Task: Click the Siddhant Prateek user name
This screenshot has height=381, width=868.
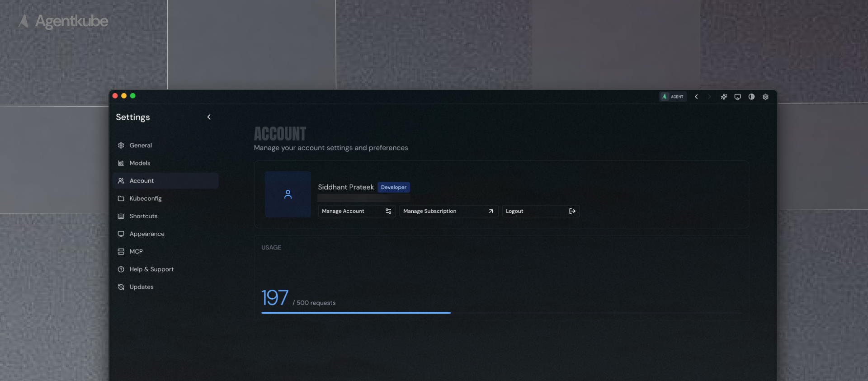Action: [x=346, y=187]
